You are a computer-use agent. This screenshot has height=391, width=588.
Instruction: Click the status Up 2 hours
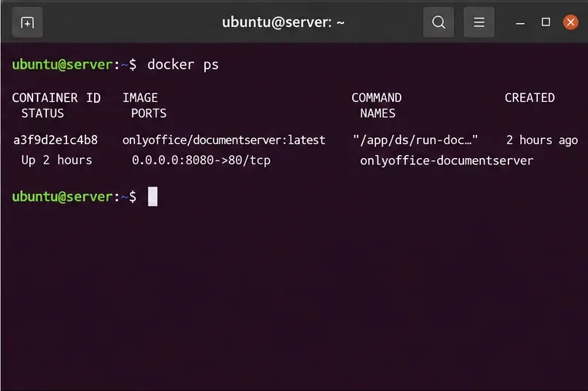[x=56, y=160]
